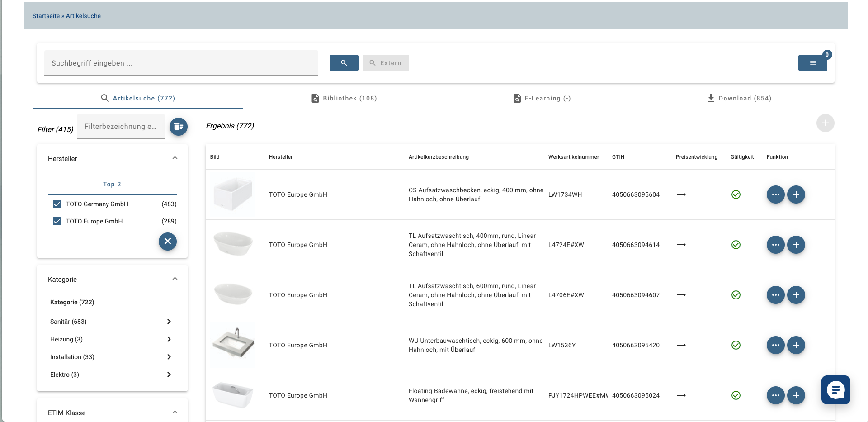Switch to the Bibliothek (108) tab
Screen dimensions: 868x422
point(344,98)
